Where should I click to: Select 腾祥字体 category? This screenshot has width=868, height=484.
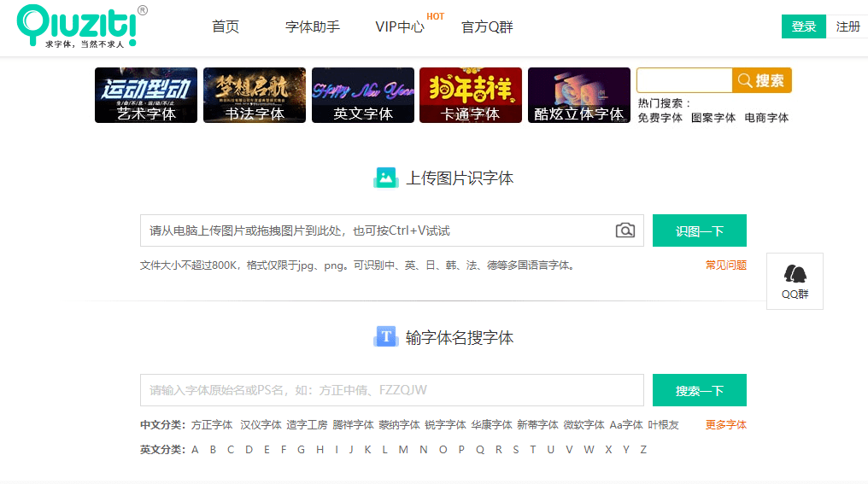coord(353,425)
